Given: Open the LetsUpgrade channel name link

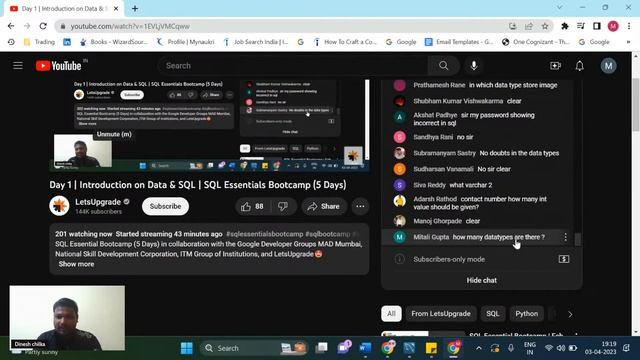Looking at the screenshot, I should click(98, 202).
